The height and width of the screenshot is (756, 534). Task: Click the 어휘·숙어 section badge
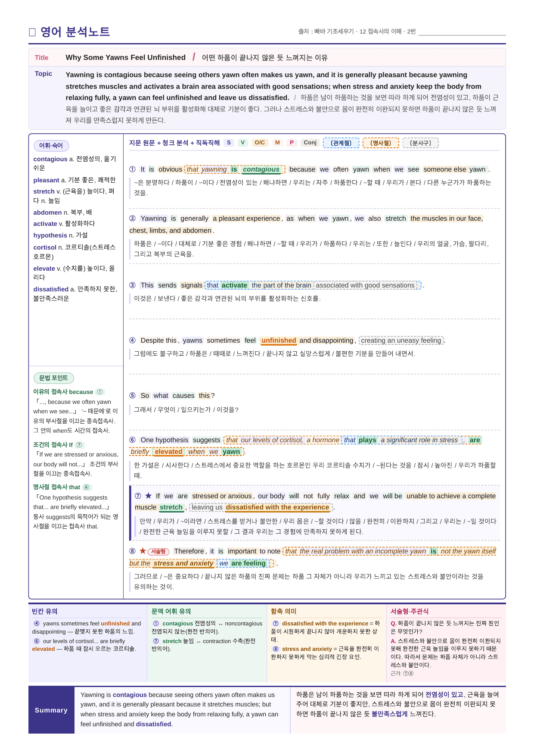click(51, 146)
